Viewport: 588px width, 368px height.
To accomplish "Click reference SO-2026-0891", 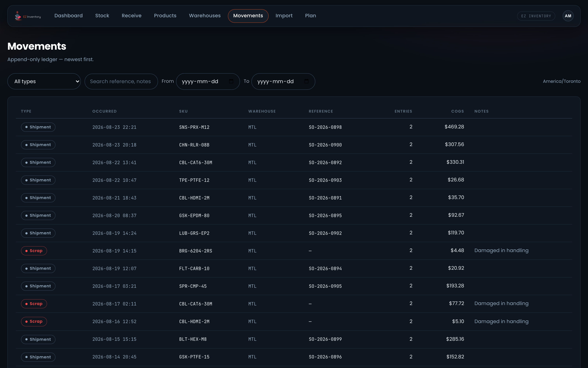I will [x=325, y=198].
